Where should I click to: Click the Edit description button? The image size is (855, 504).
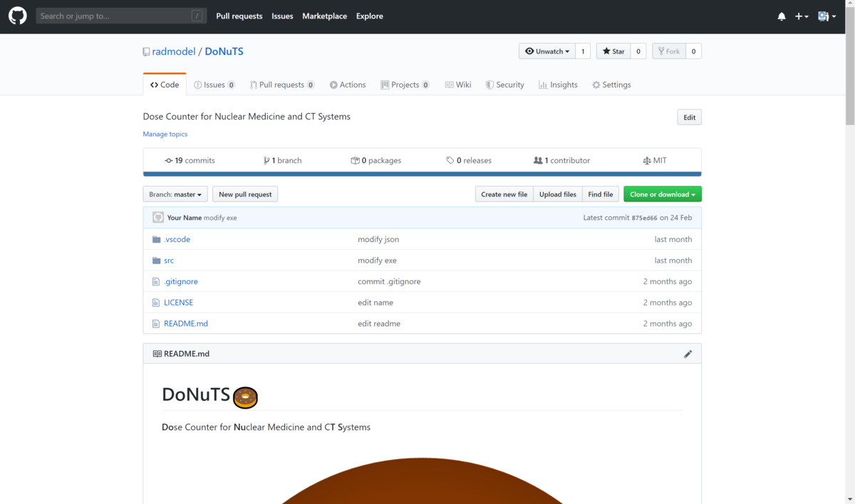point(689,117)
